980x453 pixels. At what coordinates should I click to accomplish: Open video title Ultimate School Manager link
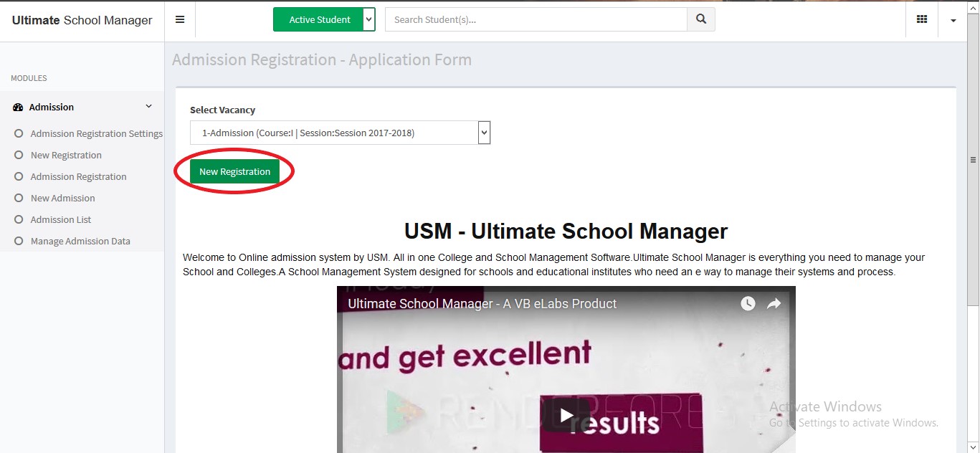[482, 304]
